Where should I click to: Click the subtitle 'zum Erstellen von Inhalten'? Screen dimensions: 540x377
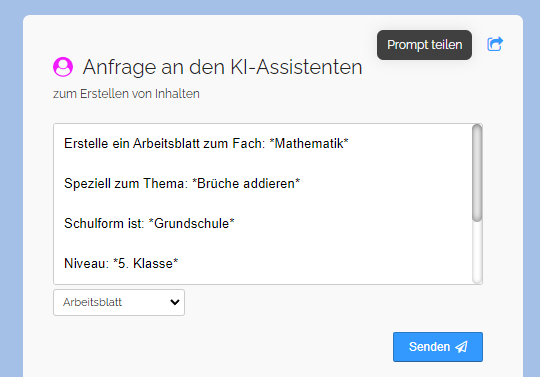pos(126,94)
